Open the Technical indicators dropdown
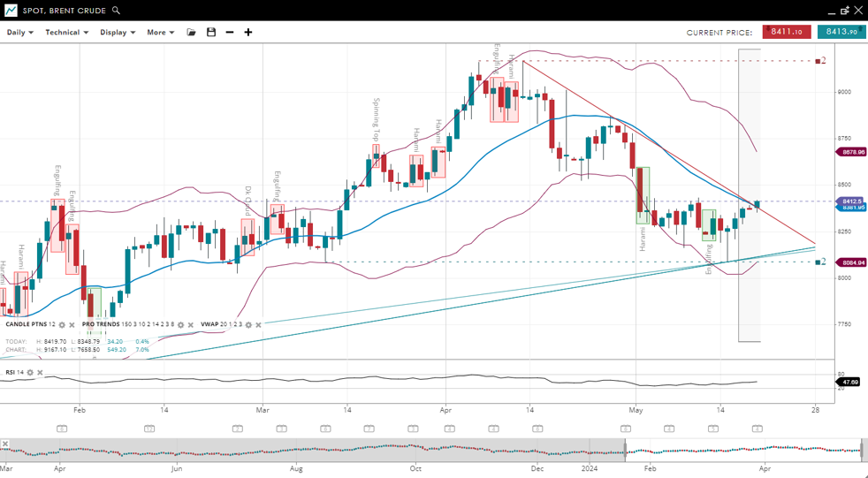The width and height of the screenshot is (868, 478). pyautogui.click(x=66, y=33)
